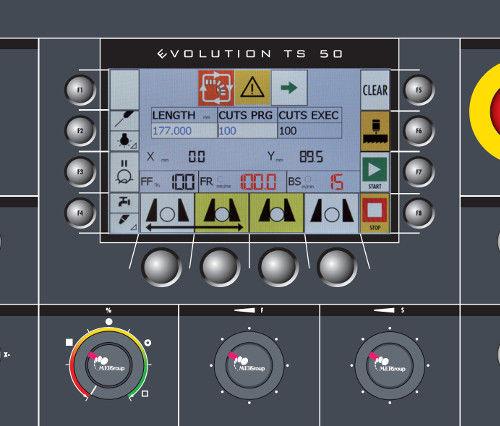Tap the CUTS PRG value 100 field
The height and width of the screenshot is (426, 500).
(247, 131)
